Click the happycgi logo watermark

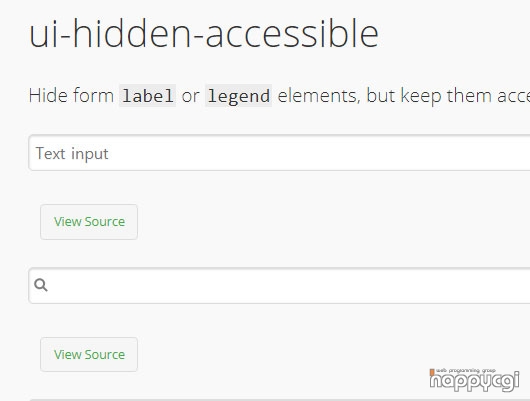[474, 380]
